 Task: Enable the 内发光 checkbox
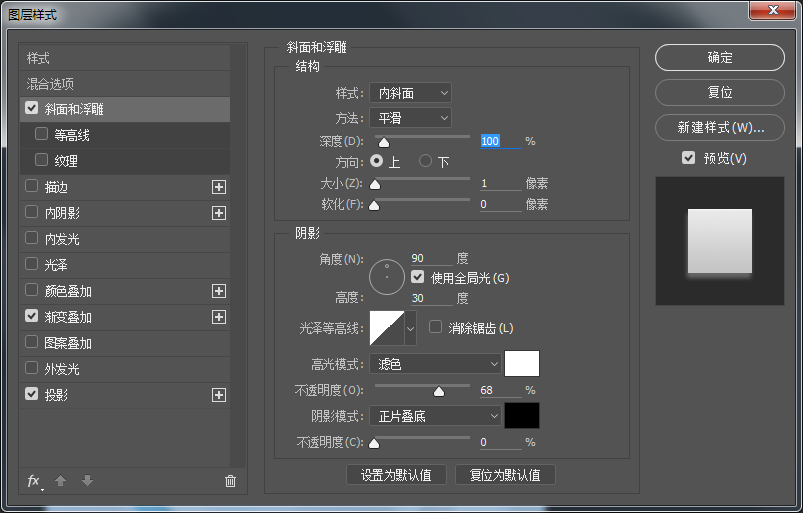click(x=32, y=238)
